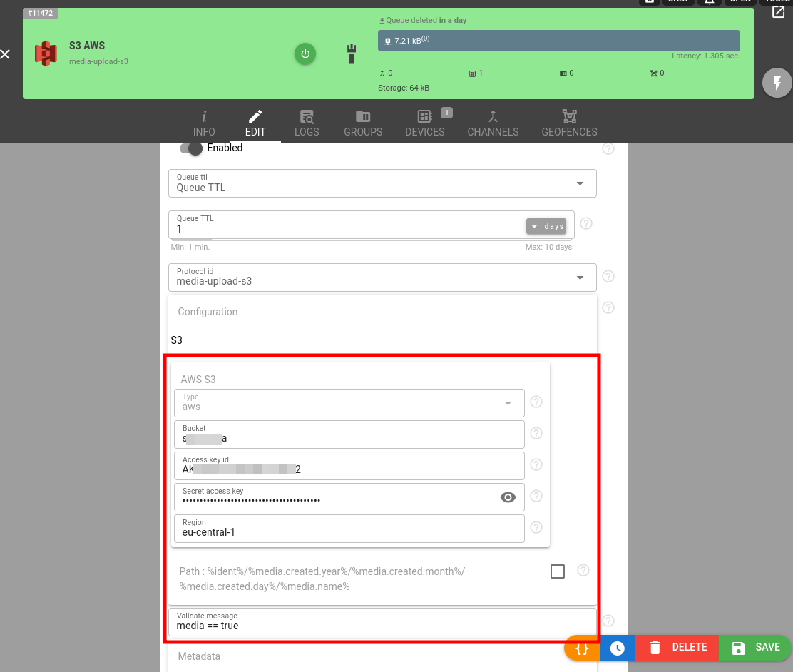The height and width of the screenshot is (672, 793).
Task: Click the black plug connector icon
Action: (x=352, y=54)
